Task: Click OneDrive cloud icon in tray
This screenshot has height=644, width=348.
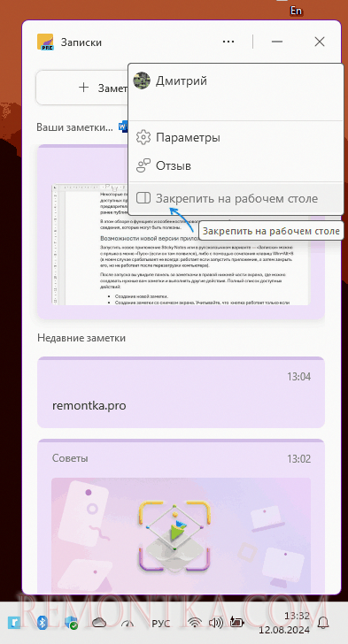Action: pos(99,623)
